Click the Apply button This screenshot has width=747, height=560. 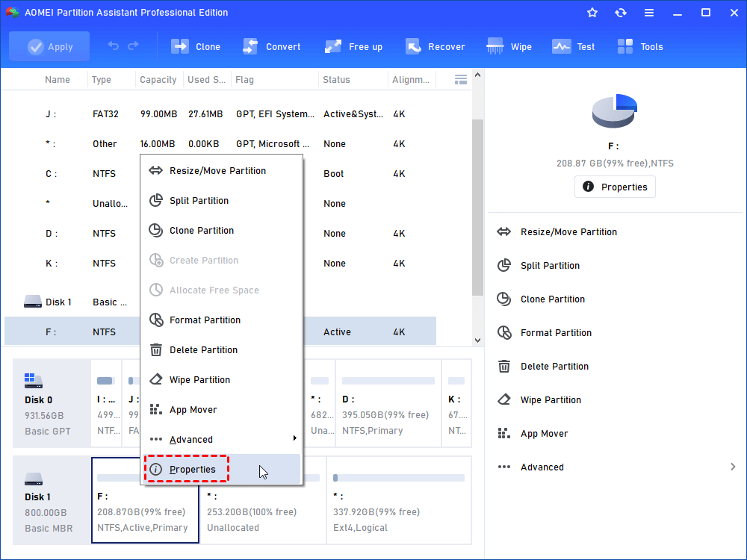49,46
